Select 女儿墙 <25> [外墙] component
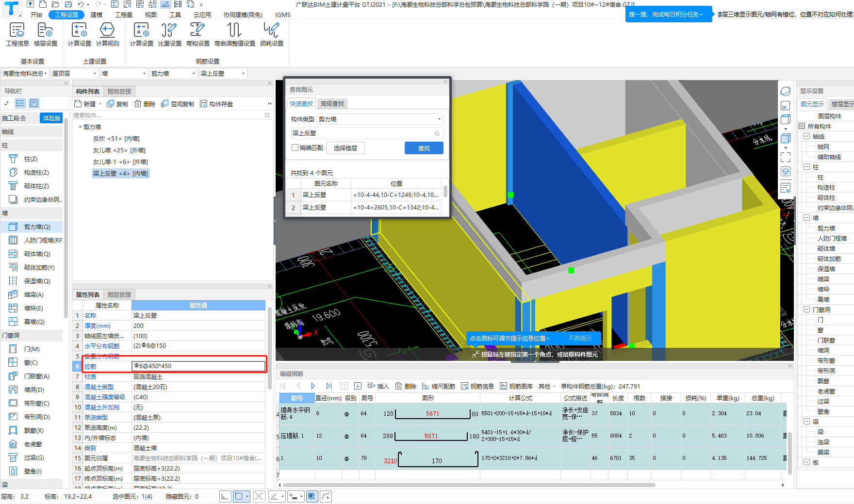This screenshot has height=504, width=854. [x=119, y=150]
